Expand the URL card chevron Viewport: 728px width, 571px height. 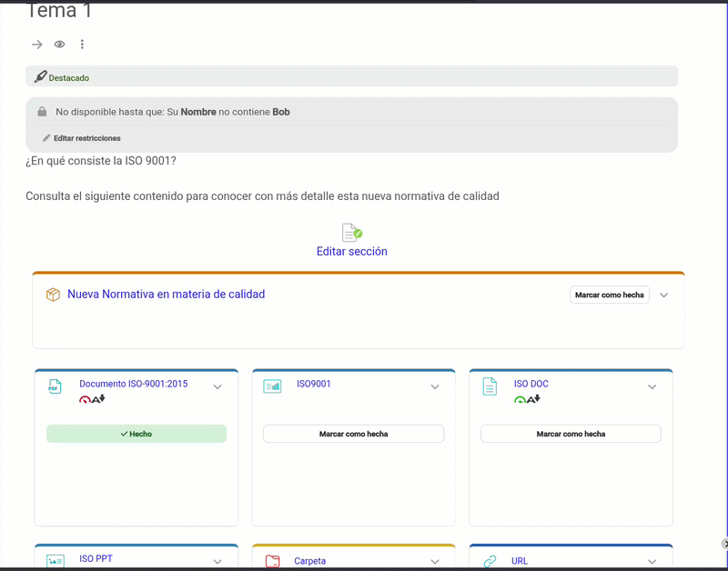click(x=652, y=562)
